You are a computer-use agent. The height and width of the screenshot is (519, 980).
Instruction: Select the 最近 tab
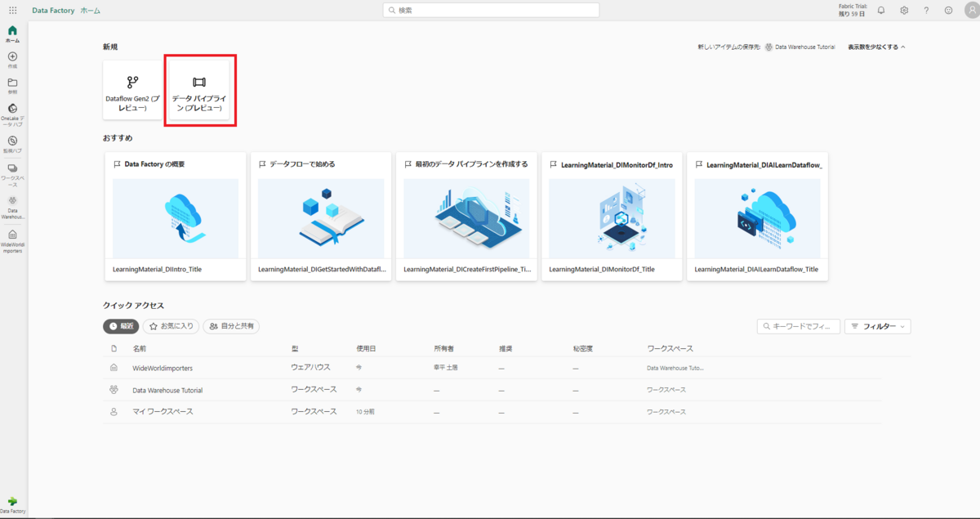click(121, 326)
